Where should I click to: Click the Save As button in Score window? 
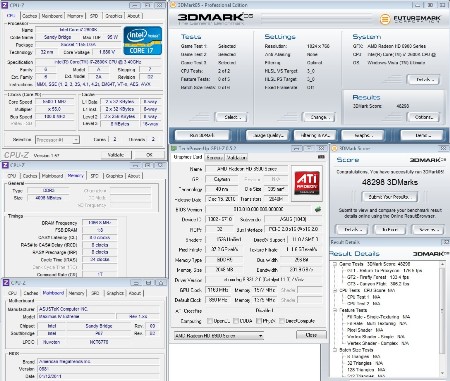(428, 230)
